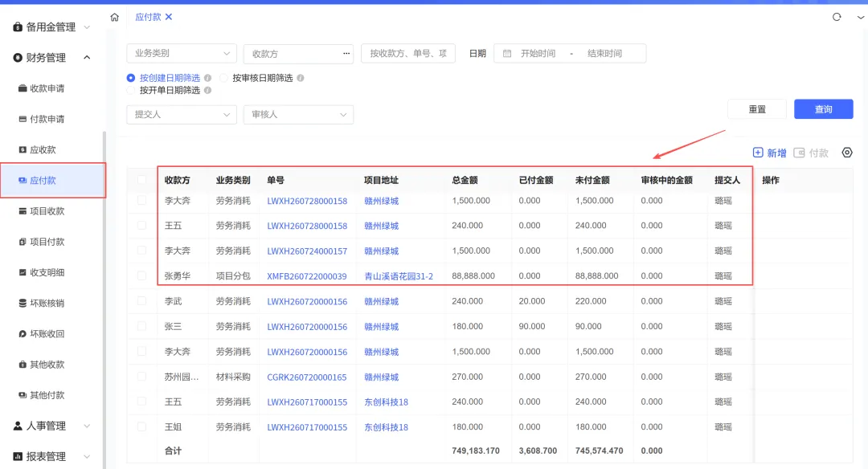This screenshot has width=868, height=469.
Task: Click the 付款 action button
Action: pos(811,153)
